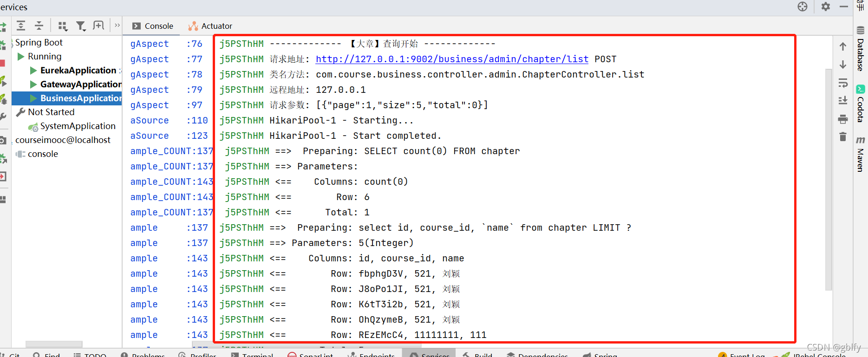
Task: Click the 'Parameters: 5(Integer)' log line
Action: click(352, 243)
